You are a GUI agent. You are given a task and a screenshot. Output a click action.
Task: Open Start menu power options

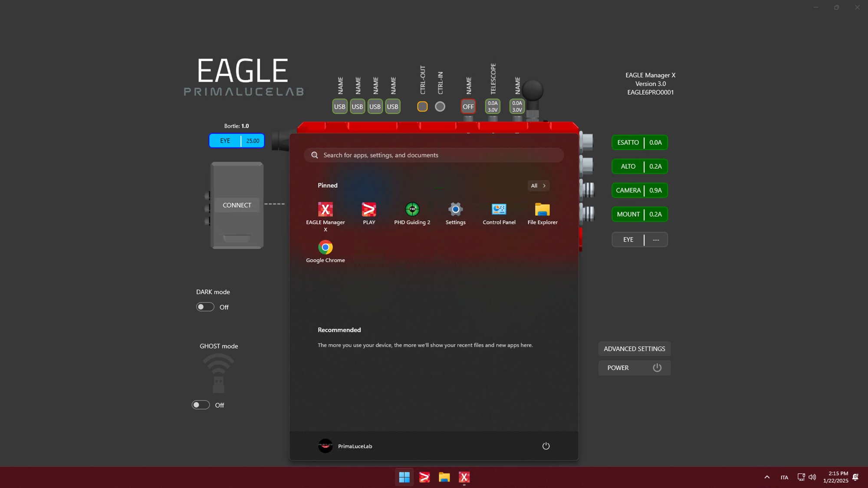coord(546,446)
